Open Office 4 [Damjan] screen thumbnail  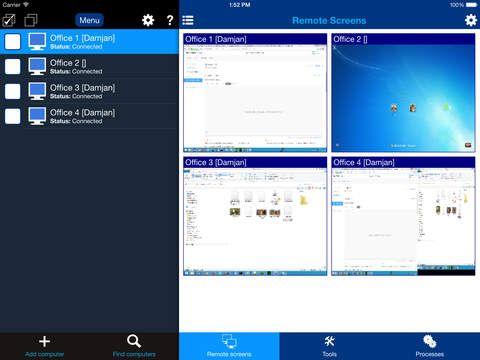(x=403, y=216)
